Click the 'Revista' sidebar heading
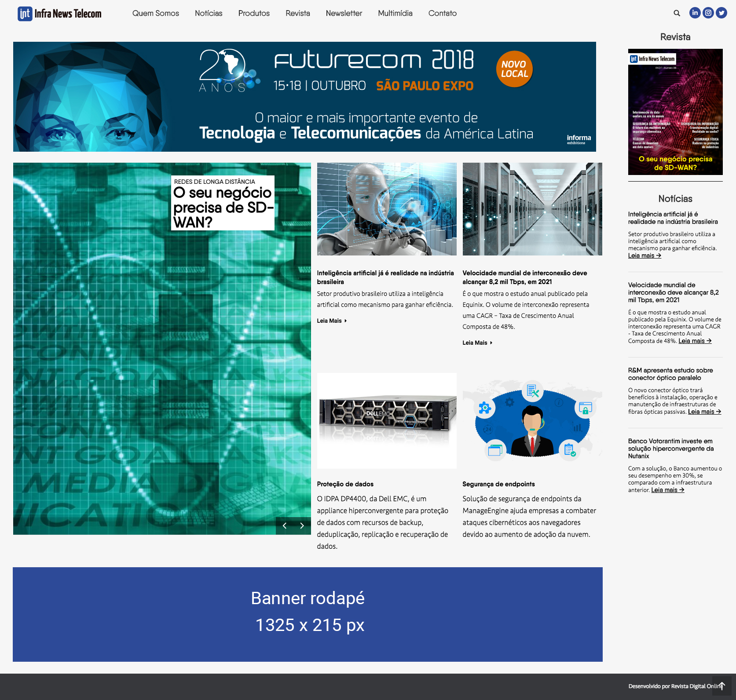Image resolution: width=736 pixels, height=700 pixels. (675, 37)
